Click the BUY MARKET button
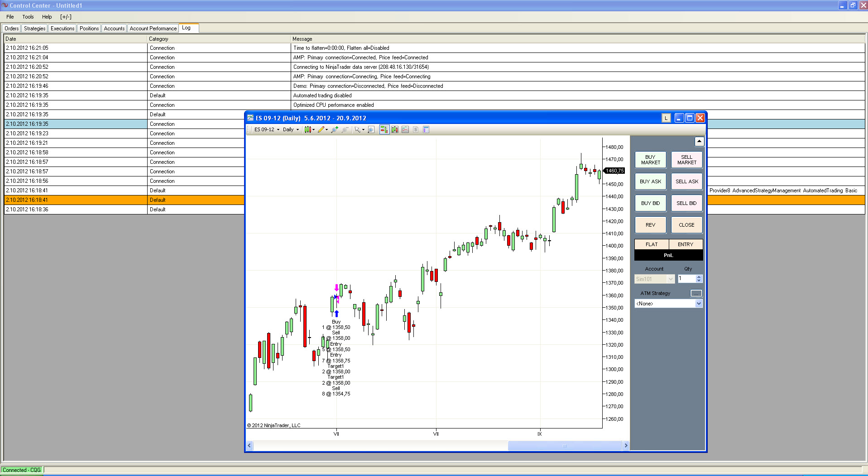This screenshot has width=868, height=476. click(x=650, y=160)
